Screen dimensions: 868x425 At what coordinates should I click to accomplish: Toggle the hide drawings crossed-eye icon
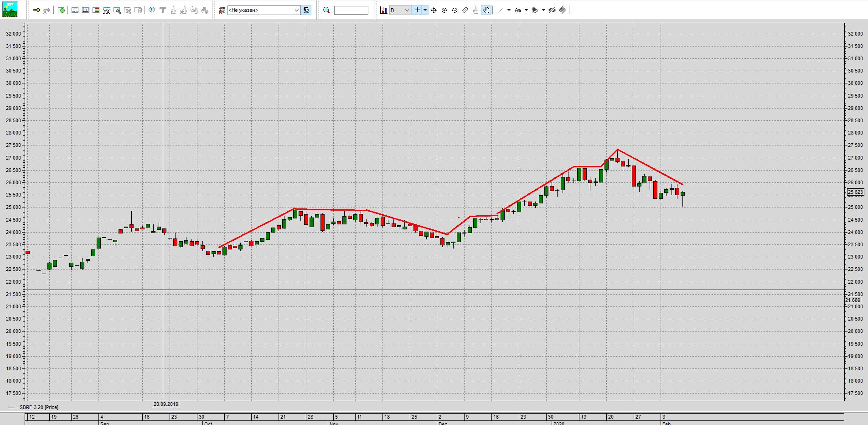click(552, 10)
